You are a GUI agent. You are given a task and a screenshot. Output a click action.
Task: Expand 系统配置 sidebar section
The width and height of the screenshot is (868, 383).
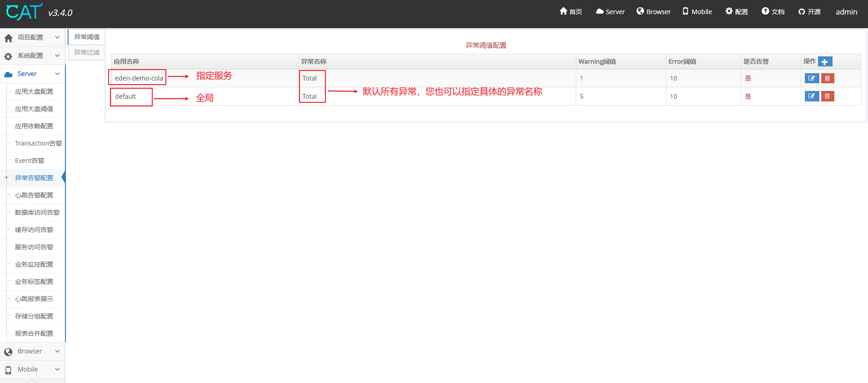[x=33, y=55]
